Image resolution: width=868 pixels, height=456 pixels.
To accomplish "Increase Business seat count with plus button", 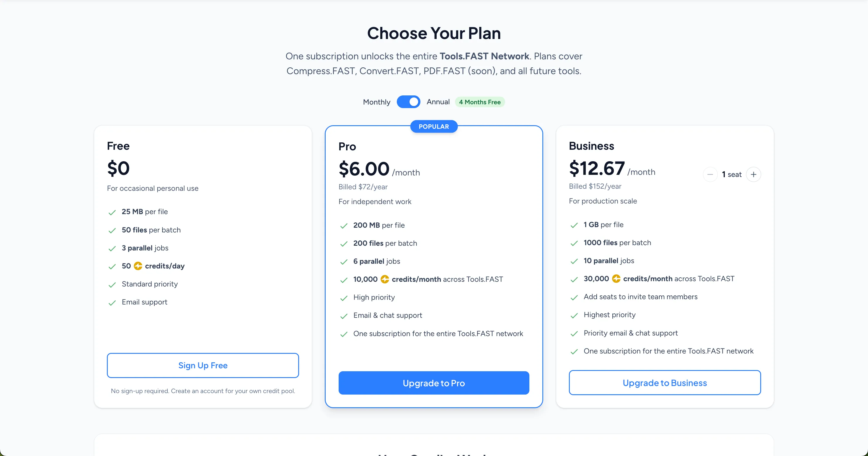I will coord(753,174).
